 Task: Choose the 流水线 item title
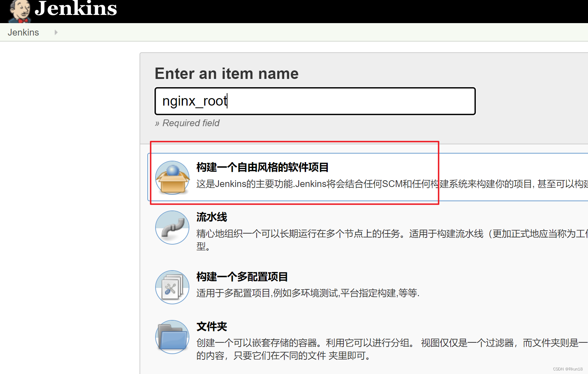pyautogui.click(x=212, y=217)
